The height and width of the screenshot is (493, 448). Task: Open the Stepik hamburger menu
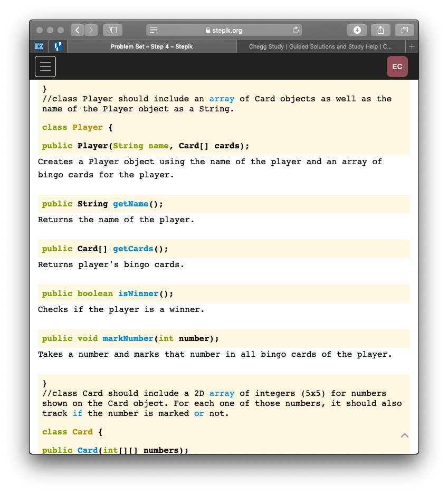point(45,67)
